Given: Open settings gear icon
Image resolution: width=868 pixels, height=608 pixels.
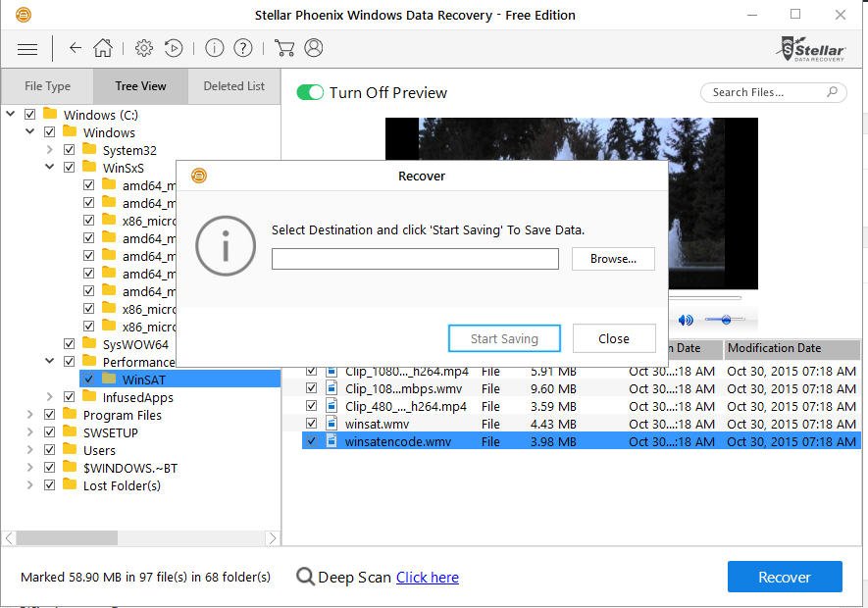Looking at the screenshot, I should 144,48.
